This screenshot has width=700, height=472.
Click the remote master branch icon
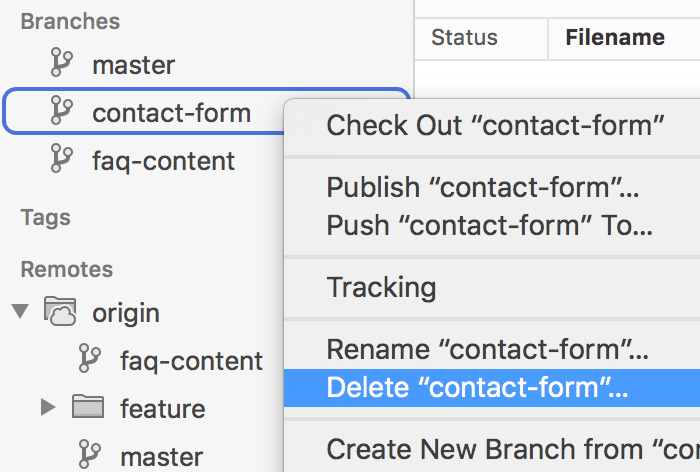[90, 456]
